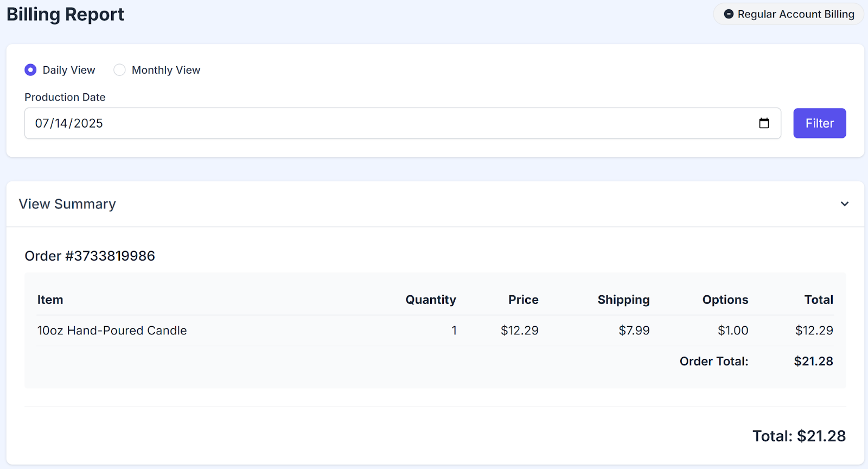Image resolution: width=868 pixels, height=469 pixels.
Task: Toggle the View Summary chevron arrow
Action: [844, 204]
